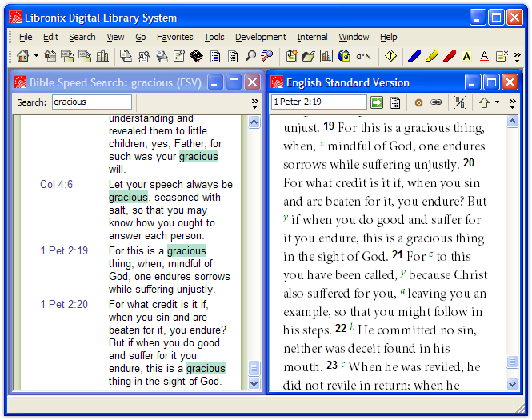Click the erase markup note icon
Screen dimensions: 532x420
pos(502,56)
